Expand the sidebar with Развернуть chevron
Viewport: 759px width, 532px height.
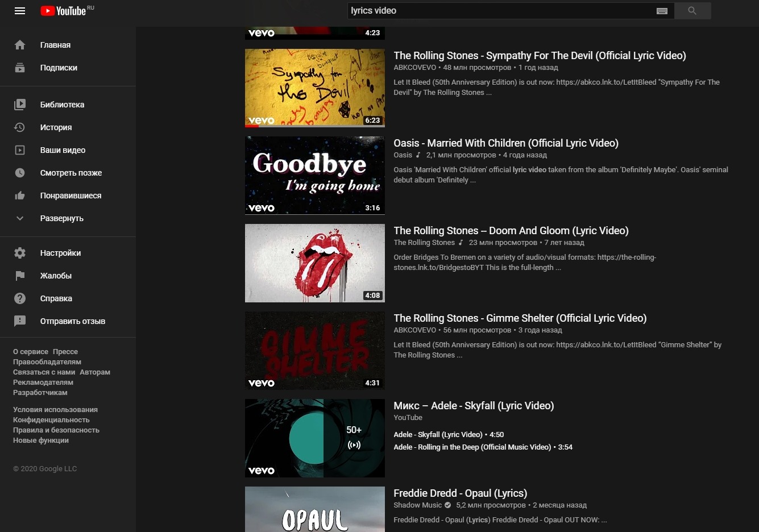click(20, 218)
